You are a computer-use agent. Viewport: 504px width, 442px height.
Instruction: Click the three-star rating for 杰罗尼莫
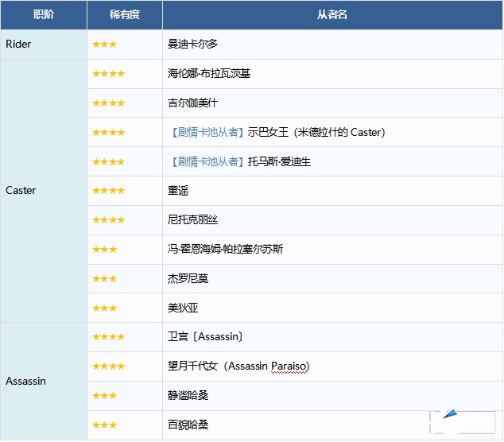104,278
